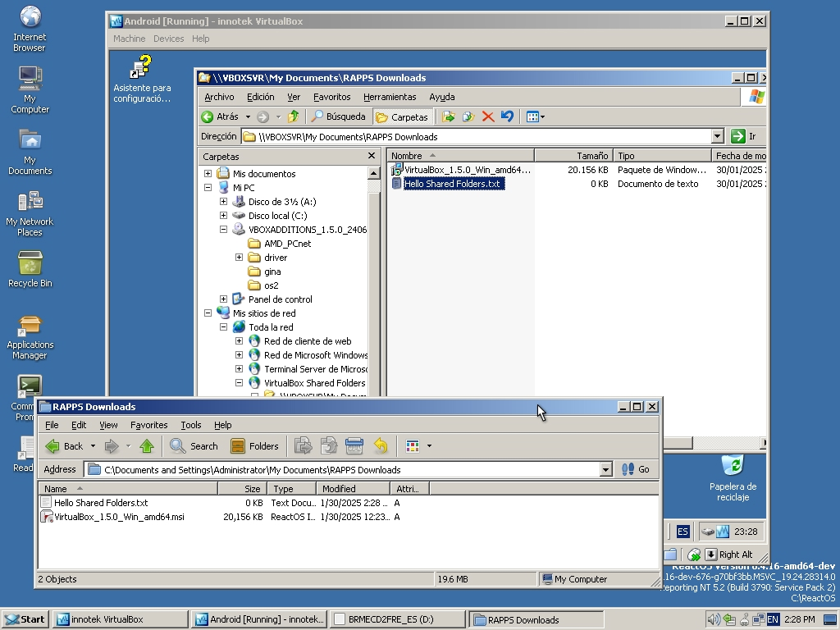Click the green Ir arrow icon
The image size is (840, 630).
pos(737,136)
